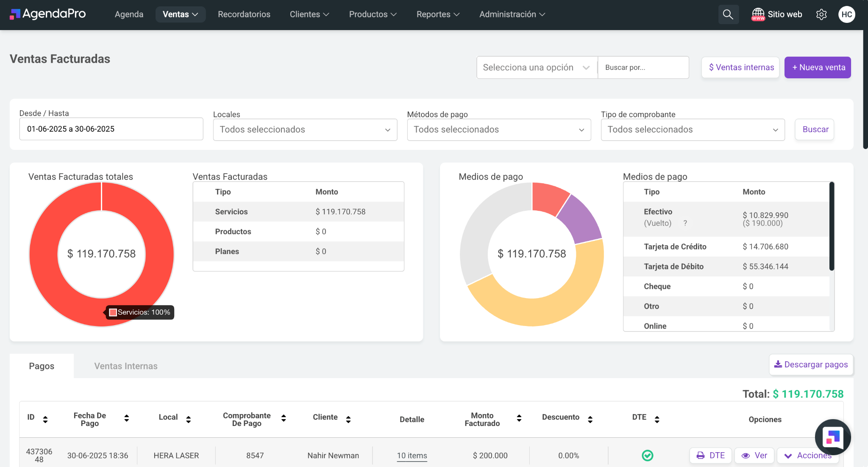Image resolution: width=868 pixels, height=467 pixels.
Task: Open the Métodos de pago dropdown
Action: [499, 130]
